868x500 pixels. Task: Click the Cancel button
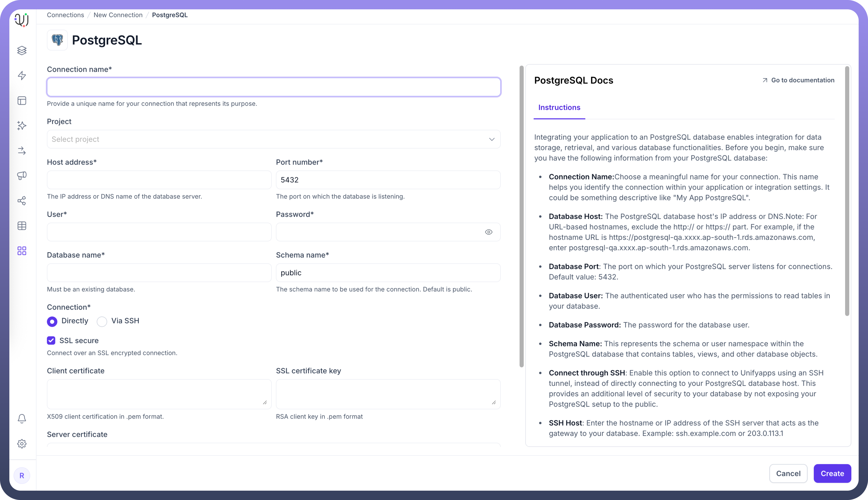788,474
